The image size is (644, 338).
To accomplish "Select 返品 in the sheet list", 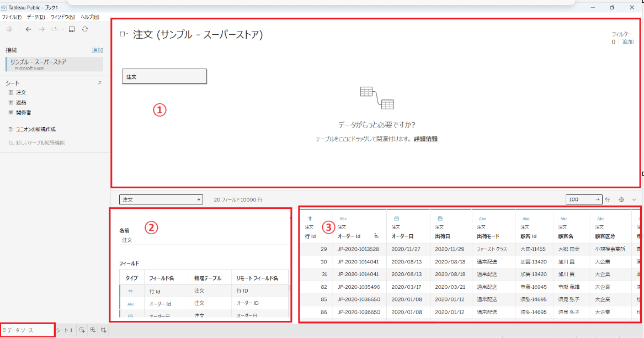I will pyautogui.click(x=21, y=102).
